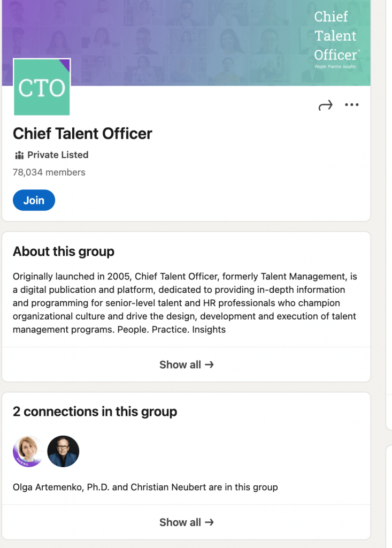Open the three-dot overflow menu
The height and width of the screenshot is (548, 392).
[352, 105]
